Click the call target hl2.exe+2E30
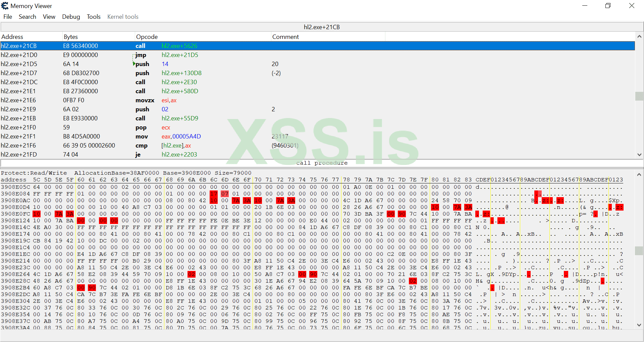Viewport: 644px width, 342px height. pyautogui.click(x=179, y=82)
